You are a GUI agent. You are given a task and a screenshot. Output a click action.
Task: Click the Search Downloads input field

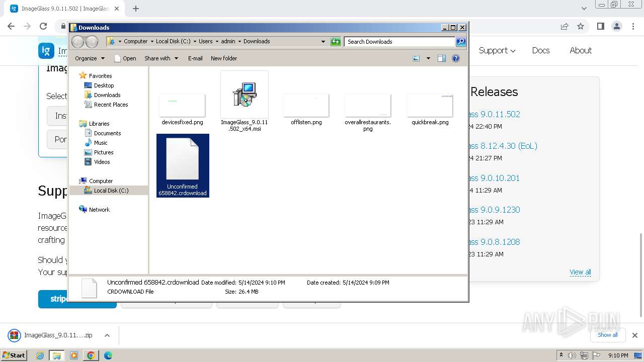click(399, 42)
